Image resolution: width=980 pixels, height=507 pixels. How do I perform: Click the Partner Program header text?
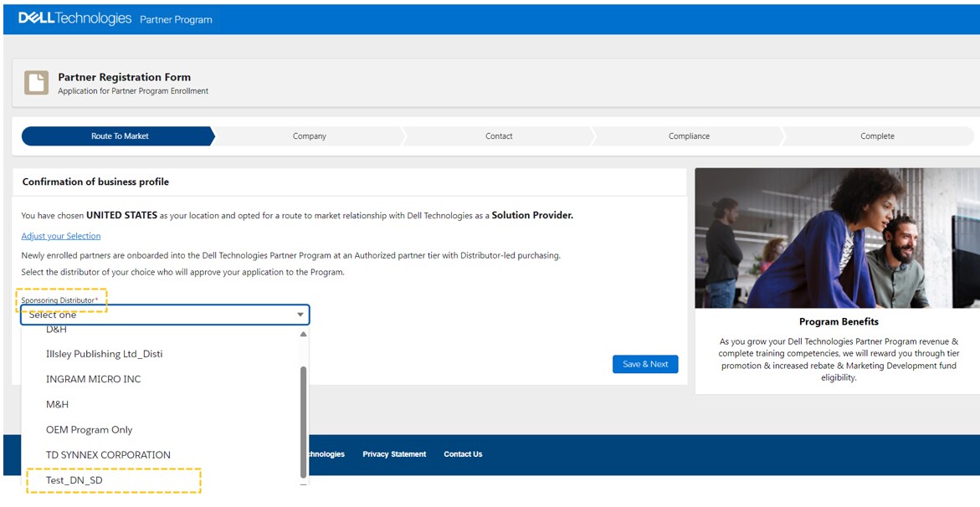tap(176, 19)
